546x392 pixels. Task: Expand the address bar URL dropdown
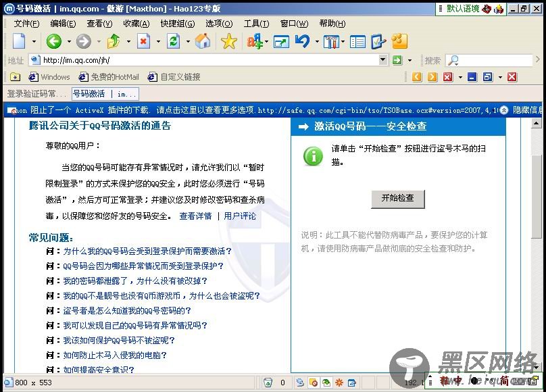point(382,60)
